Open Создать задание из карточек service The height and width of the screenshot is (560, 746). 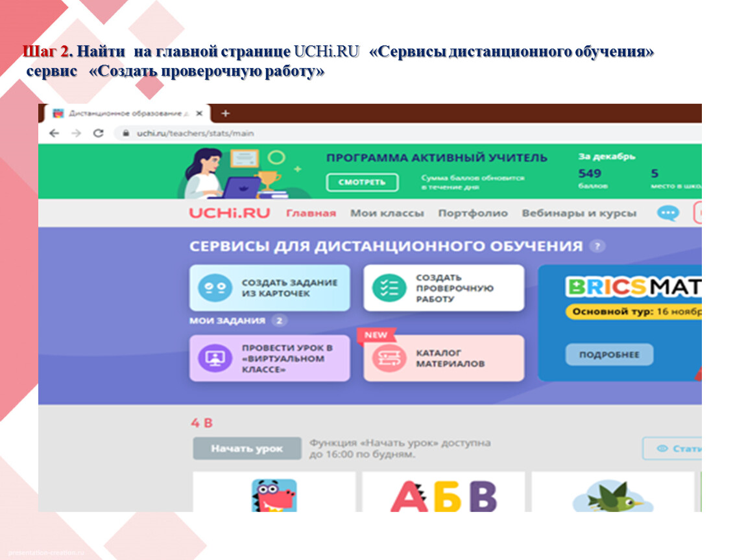click(x=269, y=288)
